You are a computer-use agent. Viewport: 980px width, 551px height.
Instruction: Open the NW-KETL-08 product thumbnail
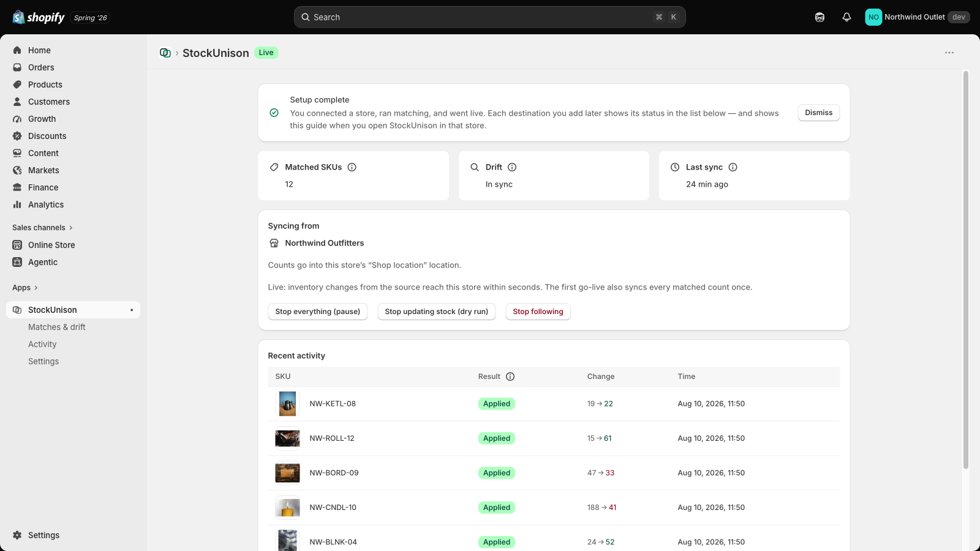(x=287, y=404)
